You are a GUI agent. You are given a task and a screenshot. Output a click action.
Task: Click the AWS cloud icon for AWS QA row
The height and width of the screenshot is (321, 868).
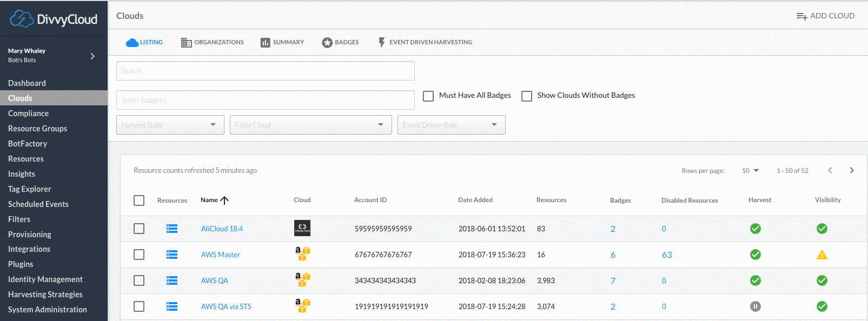[302, 279]
